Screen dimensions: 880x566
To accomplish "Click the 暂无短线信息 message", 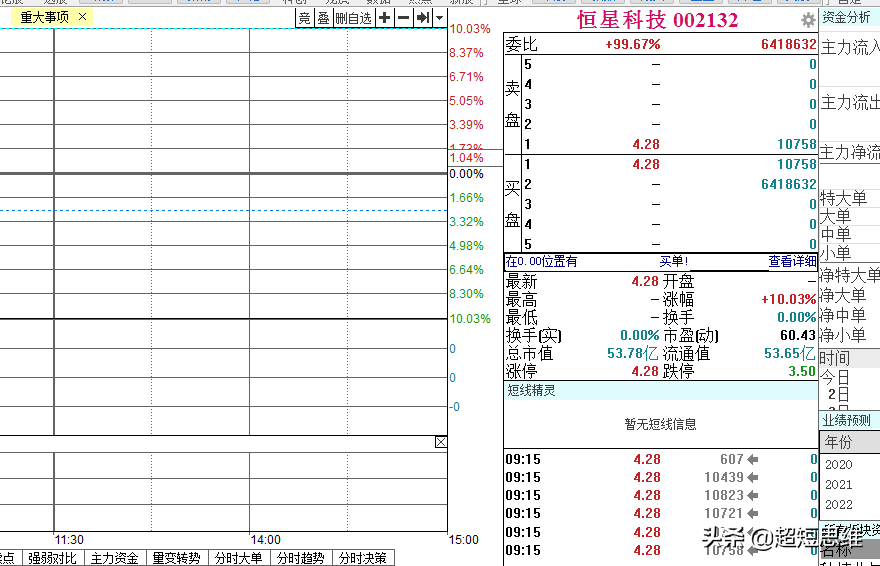I will (661, 424).
